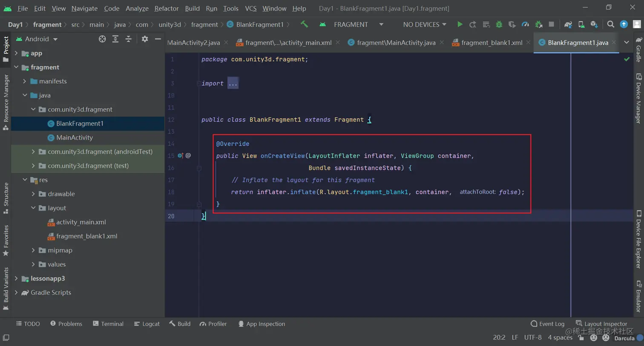Image resolution: width=644 pixels, height=346 pixels.
Task: Attach Debugger to Android Process icon
Action: click(538, 24)
